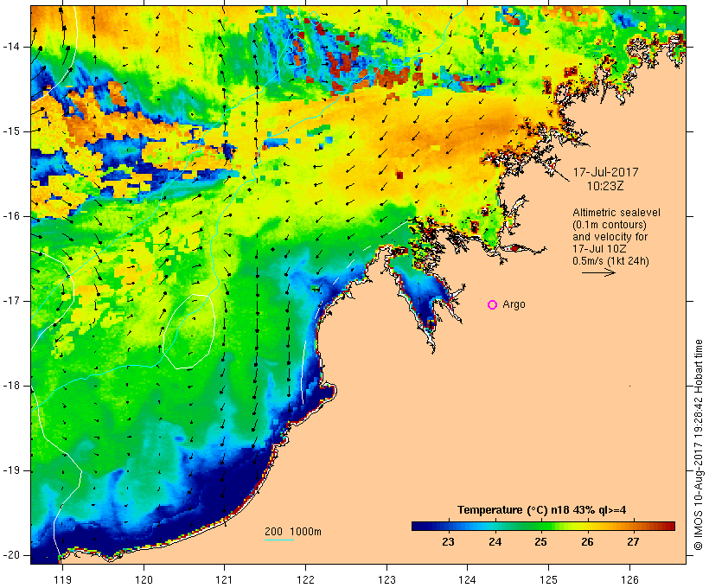Click the '(0.1m contours)' legend line
Image resolution: width=709 pixels, height=588 pixels.
tap(610, 225)
